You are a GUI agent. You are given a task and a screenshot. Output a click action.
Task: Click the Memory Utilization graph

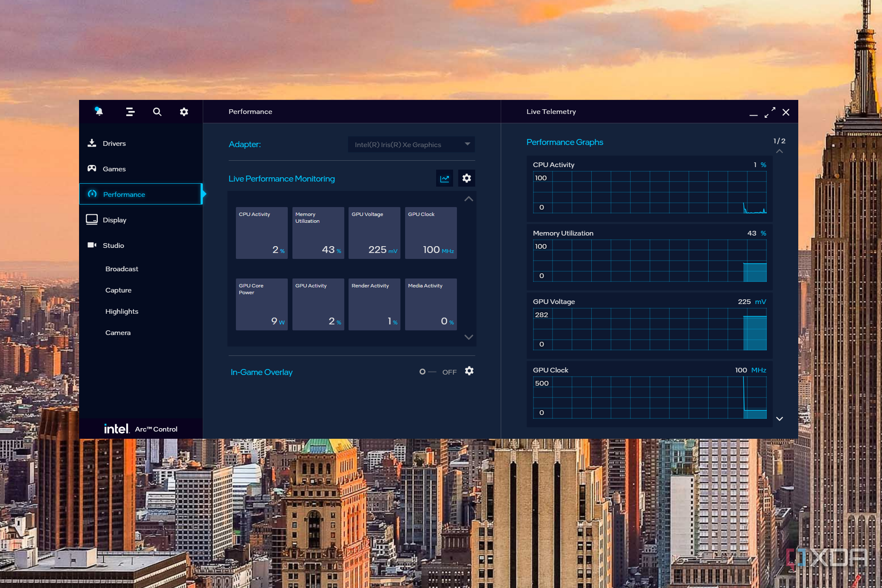(x=649, y=261)
